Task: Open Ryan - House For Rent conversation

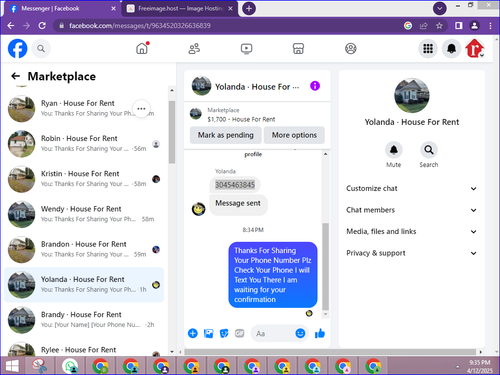Action: pyautogui.click(x=84, y=109)
